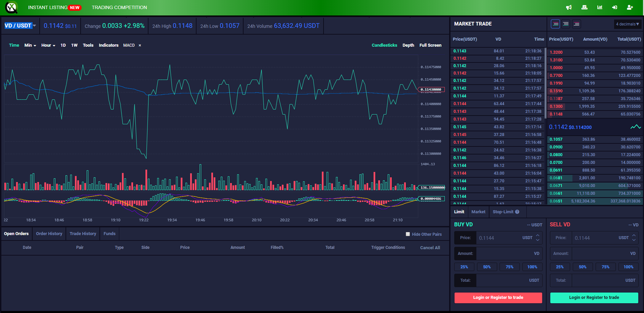Screen dimensions: 644x313
Task: Select the Market order tab
Action: [478, 212]
